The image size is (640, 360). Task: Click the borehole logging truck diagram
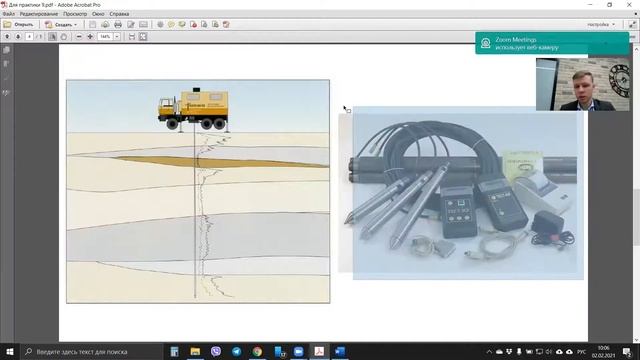coord(198,191)
